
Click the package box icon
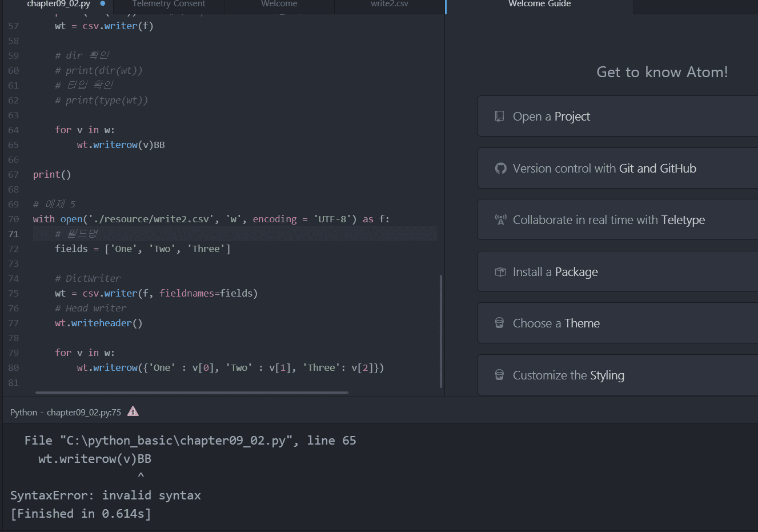click(500, 272)
